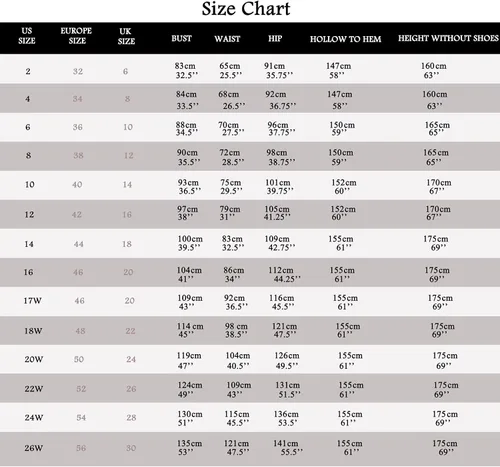Viewport: 500px width, 467px height.
Task: Select the HOLLOW TO HEM header
Action: [x=345, y=39]
